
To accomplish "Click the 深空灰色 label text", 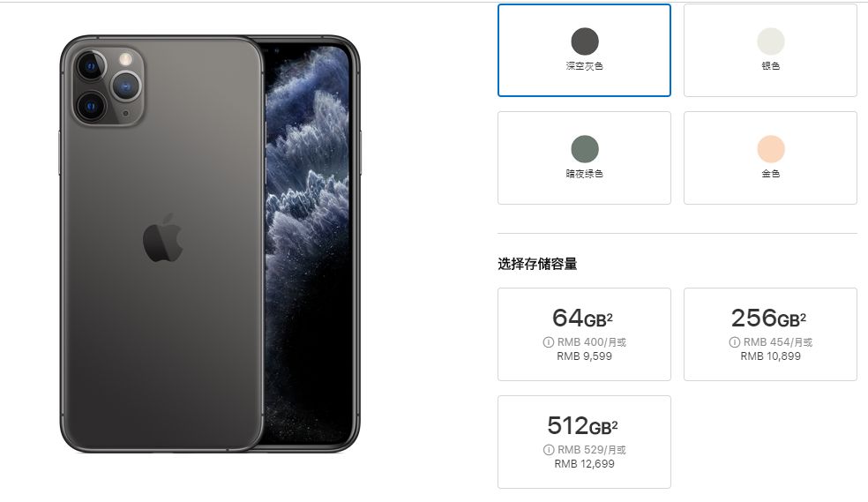I will tap(585, 66).
